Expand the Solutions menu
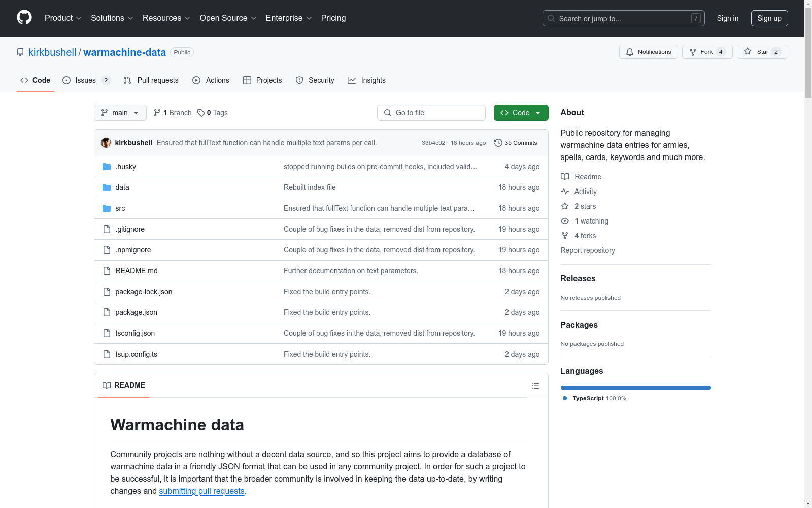The width and height of the screenshot is (812, 508). [112, 18]
